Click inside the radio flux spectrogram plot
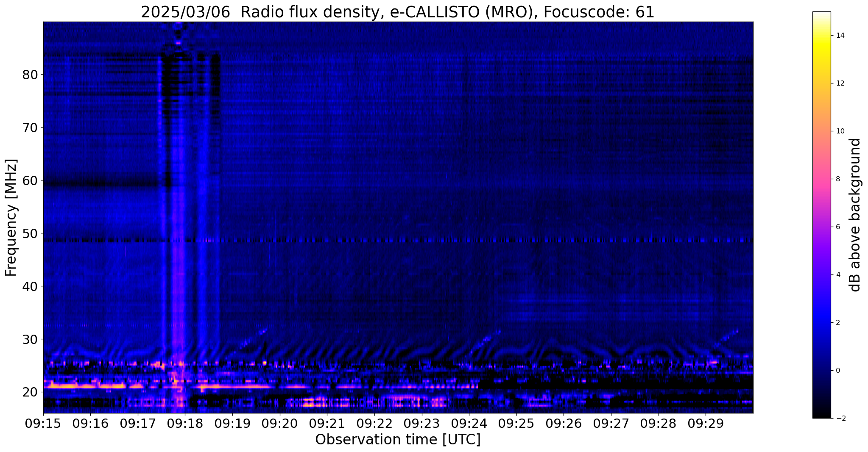Image resolution: width=868 pixels, height=452 pixels. coord(398,217)
